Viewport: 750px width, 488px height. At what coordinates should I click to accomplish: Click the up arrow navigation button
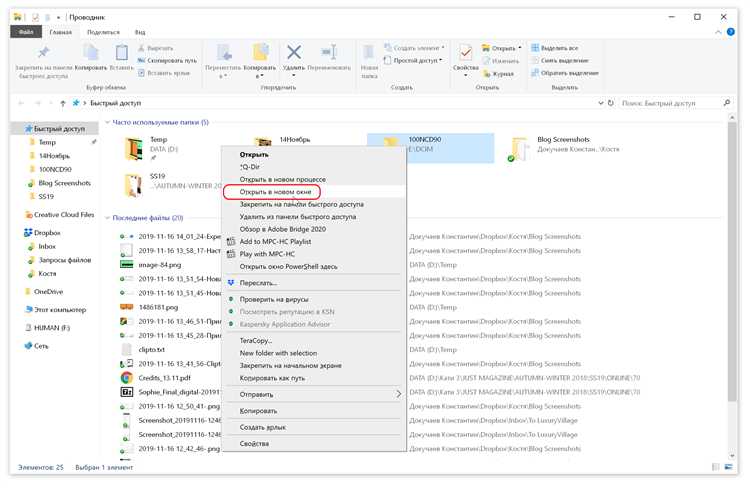tap(63, 103)
